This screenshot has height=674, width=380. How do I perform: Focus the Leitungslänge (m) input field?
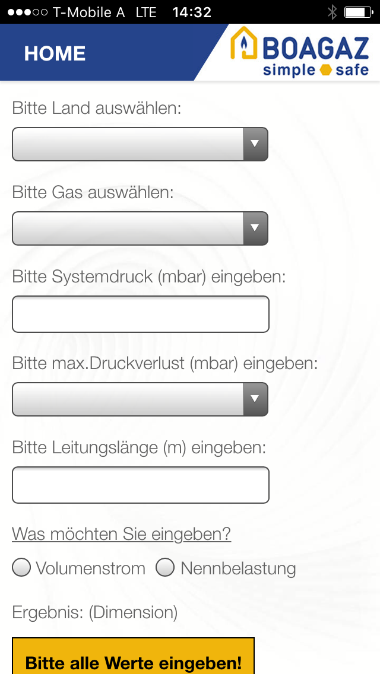pyautogui.click(x=141, y=485)
